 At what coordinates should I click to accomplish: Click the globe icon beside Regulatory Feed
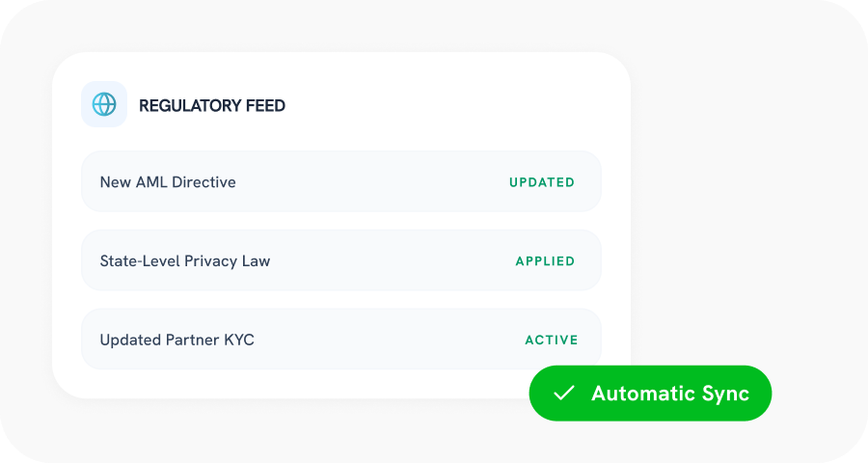click(x=104, y=104)
